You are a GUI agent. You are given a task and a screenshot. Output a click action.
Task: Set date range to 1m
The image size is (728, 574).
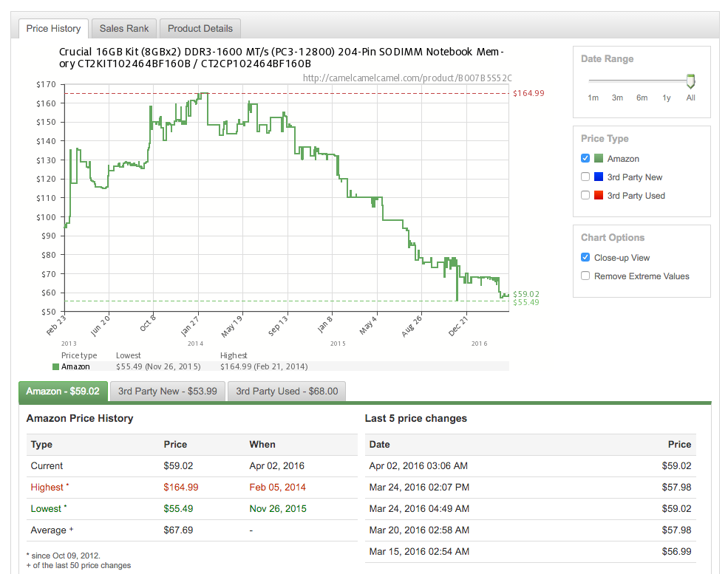[593, 98]
